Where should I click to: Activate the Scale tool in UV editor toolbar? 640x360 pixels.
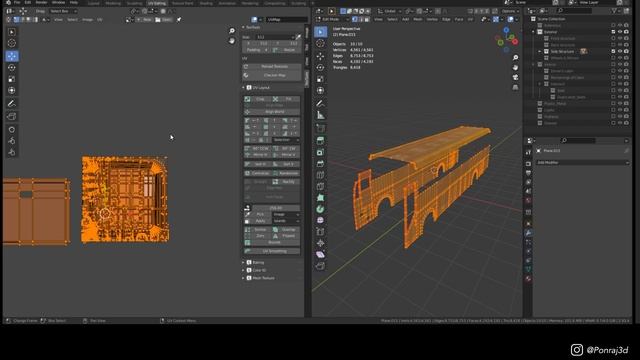(12, 79)
